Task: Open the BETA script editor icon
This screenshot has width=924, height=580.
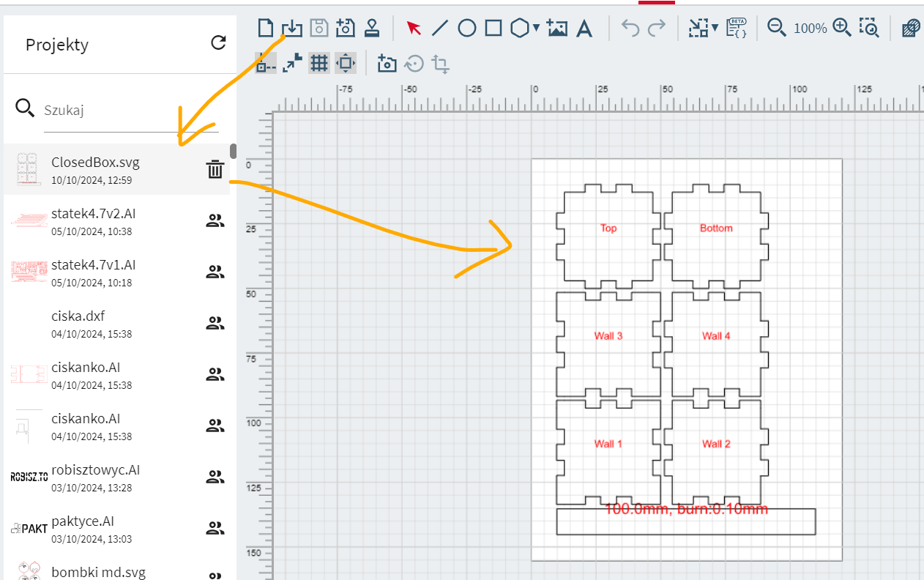Action: [736, 28]
